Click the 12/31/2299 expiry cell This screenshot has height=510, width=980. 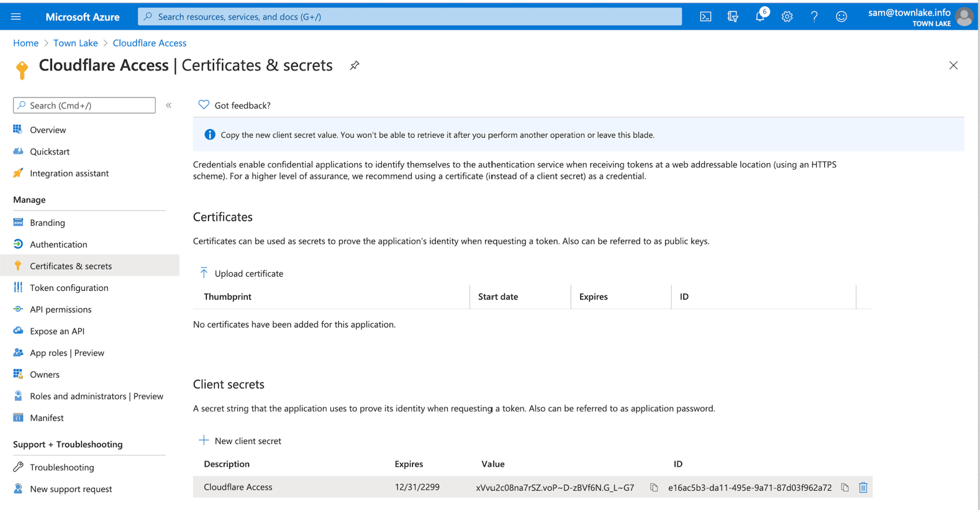point(417,487)
